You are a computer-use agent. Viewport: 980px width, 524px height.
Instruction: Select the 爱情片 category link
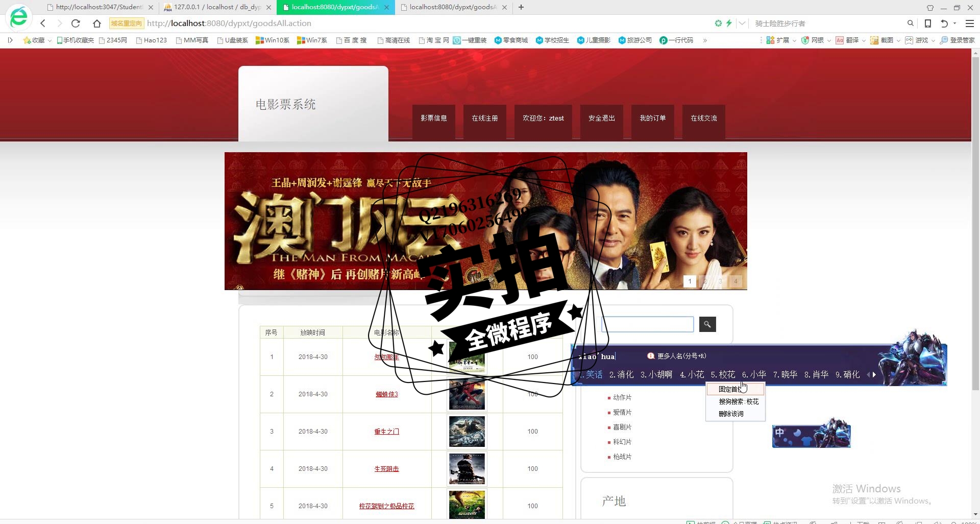(622, 412)
